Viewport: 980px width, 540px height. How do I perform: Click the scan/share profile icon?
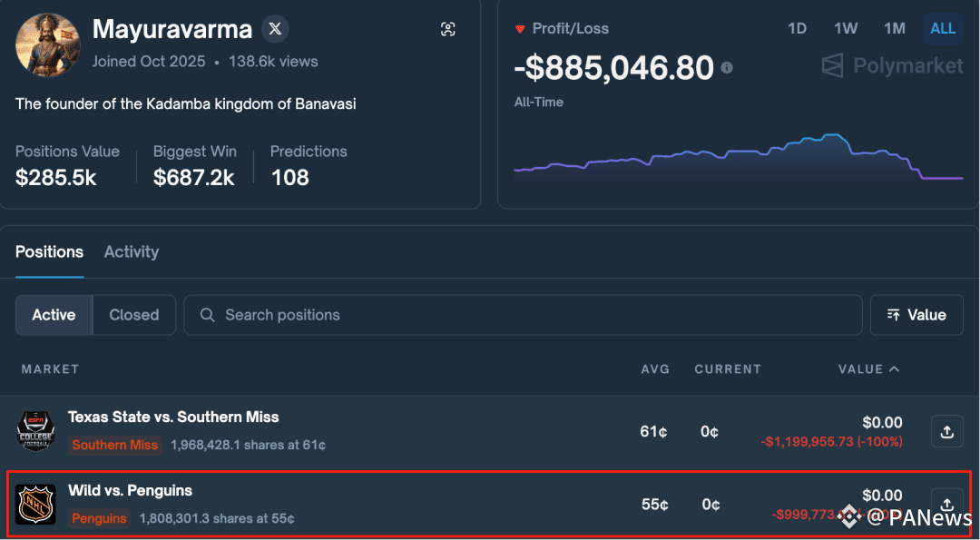click(x=448, y=29)
